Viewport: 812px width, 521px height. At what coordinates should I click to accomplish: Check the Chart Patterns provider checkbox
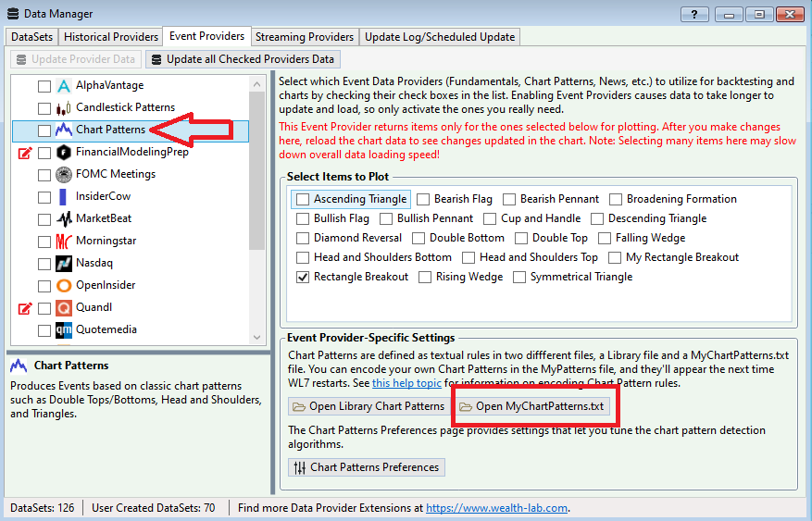click(44, 130)
